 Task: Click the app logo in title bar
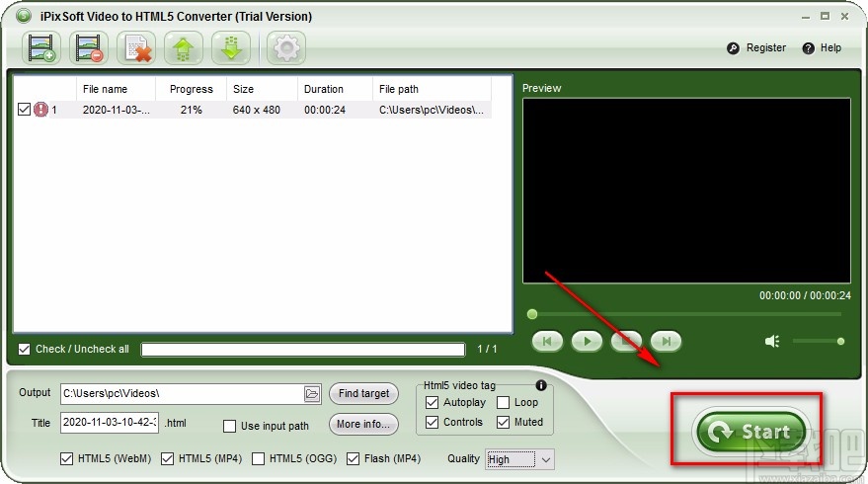click(x=24, y=16)
